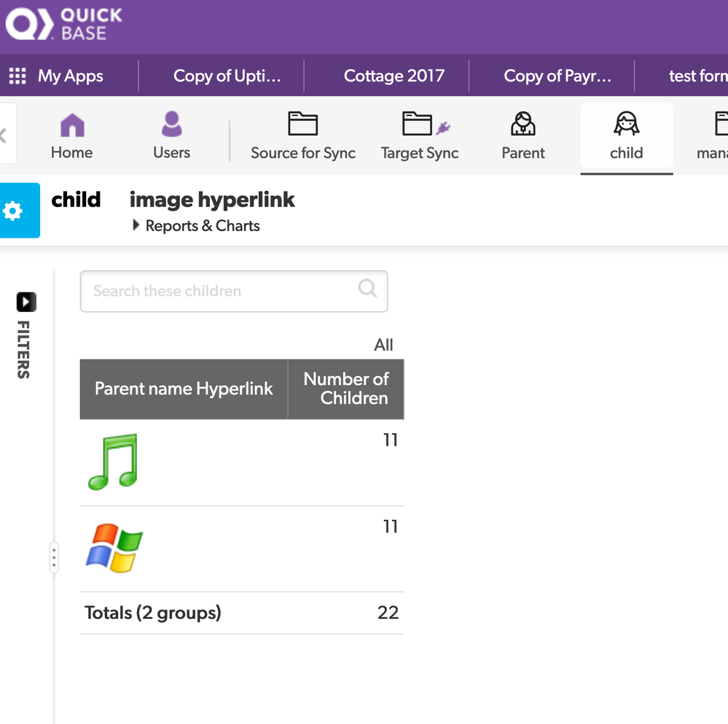The width and height of the screenshot is (728, 724).
Task: Click the child table title
Action: point(76,200)
